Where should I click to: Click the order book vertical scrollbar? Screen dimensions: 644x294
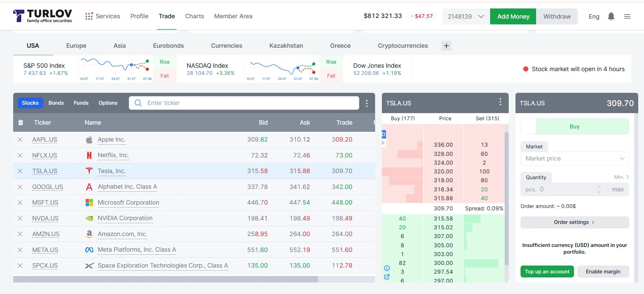click(x=506, y=198)
